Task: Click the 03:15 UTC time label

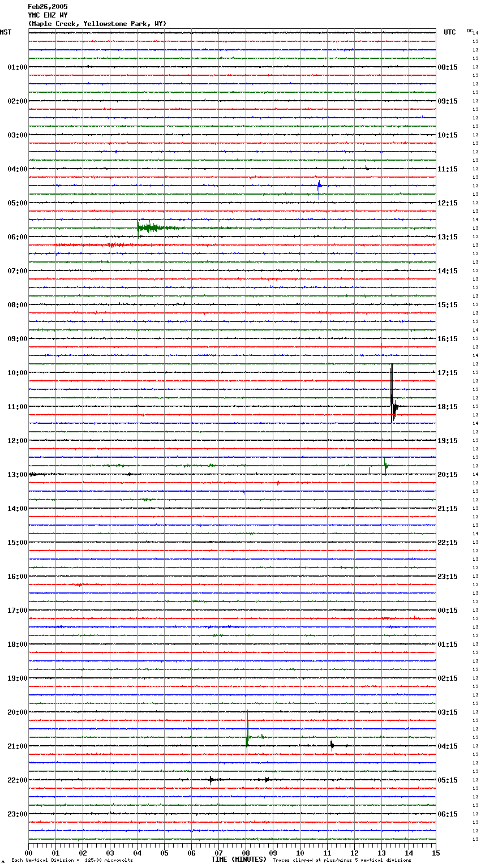Action: pyautogui.click(x=448, y=712)
